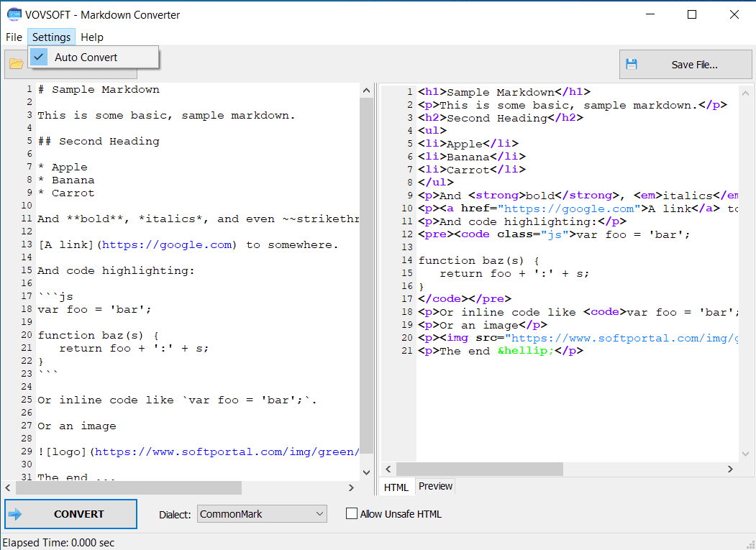Click the HTML pane horizontal scrollbar thumb
This screenshot has width=756, height=550.
[480, 469]
